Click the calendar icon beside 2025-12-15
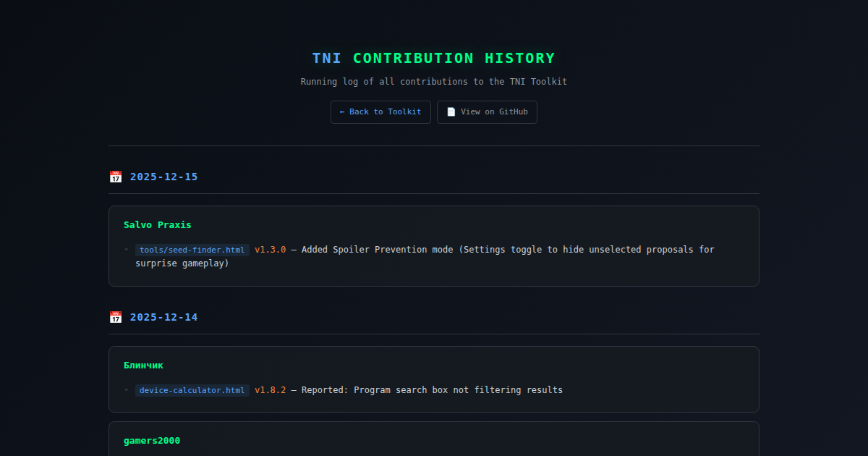868x456 pixels. tap(116, 177)
